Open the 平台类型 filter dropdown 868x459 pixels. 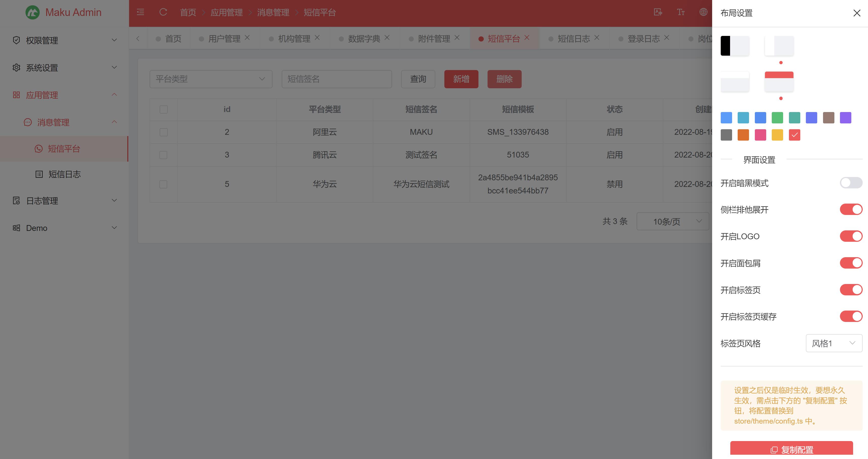[211, 79]
